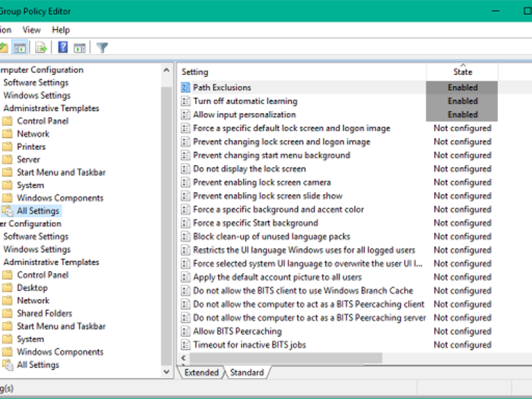Select Windows Components under Computer Configuration
This screenshot has height=399, width=532.
point(60,198)
